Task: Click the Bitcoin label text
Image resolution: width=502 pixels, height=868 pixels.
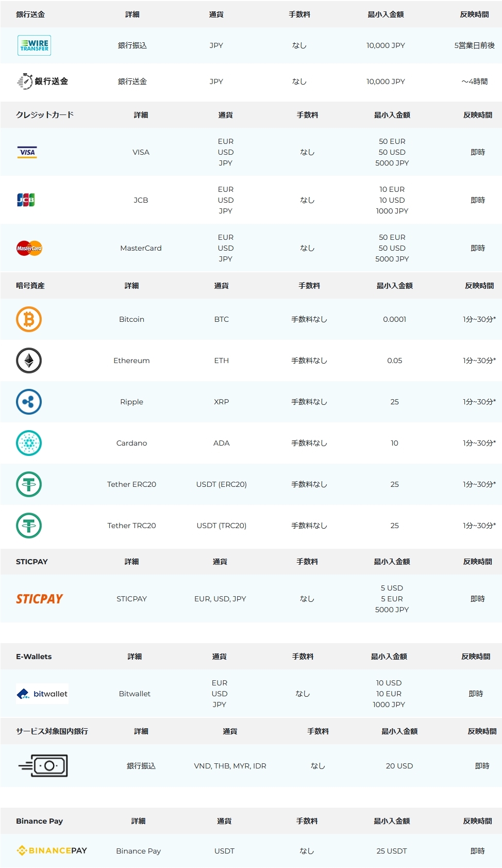Action: pos(131,319)
